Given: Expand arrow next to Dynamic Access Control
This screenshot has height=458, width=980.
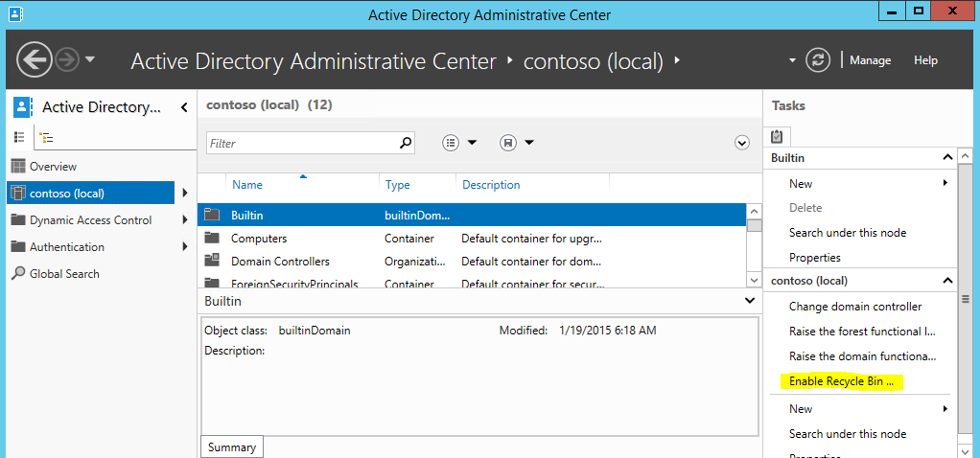Looking at the screenshot, I should (185, 220).
